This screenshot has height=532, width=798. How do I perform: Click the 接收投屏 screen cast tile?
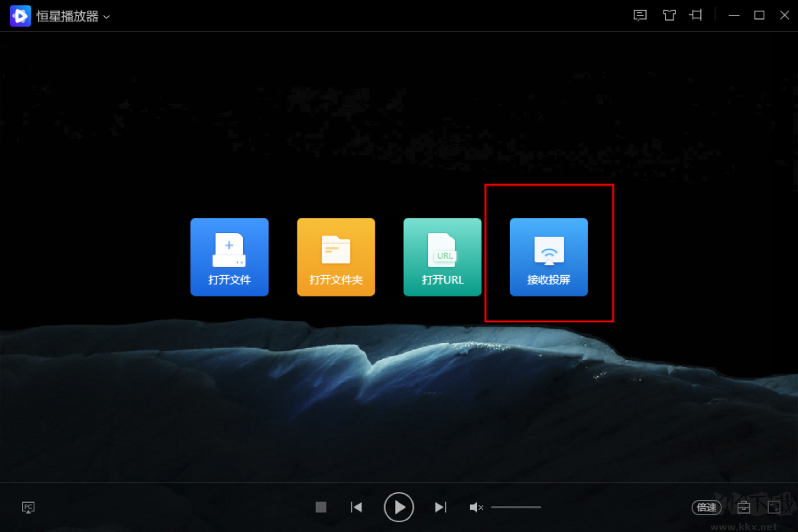[x=549, y=257]
